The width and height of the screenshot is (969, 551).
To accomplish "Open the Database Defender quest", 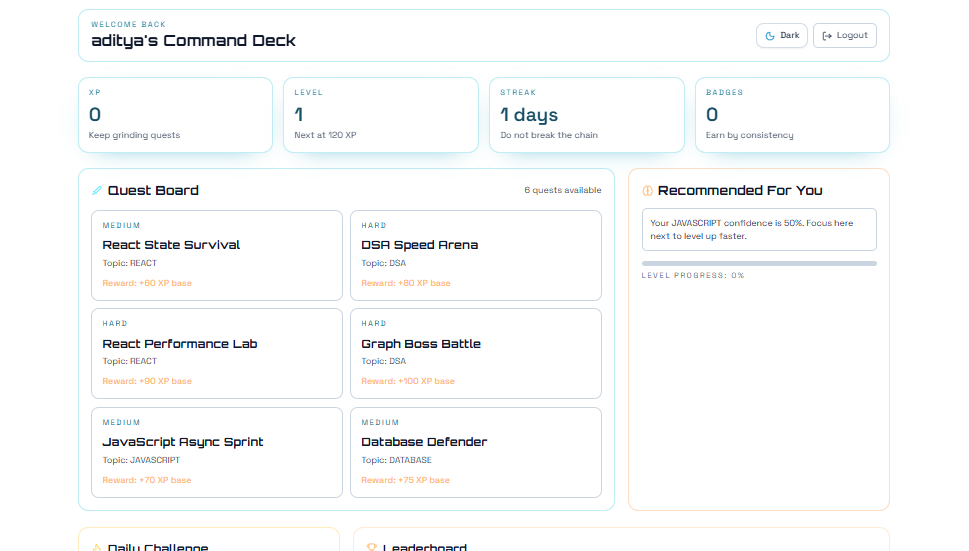I will [476, 452].
